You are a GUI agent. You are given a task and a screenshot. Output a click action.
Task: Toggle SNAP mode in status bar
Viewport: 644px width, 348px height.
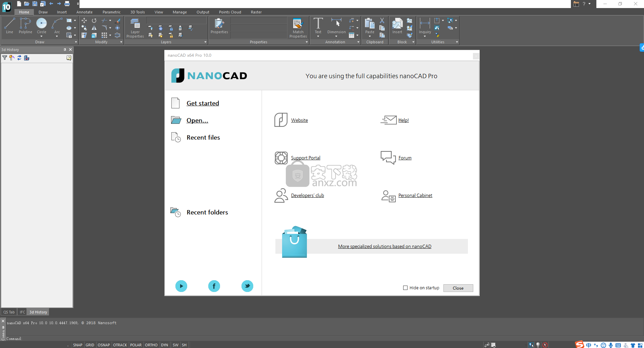coord(77,345)
